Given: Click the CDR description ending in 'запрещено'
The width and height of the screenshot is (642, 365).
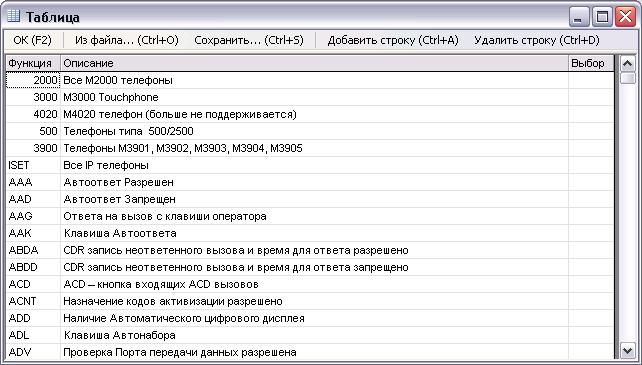Looking at the screenshot, I should pyautogui.click(x=236, y=268).
